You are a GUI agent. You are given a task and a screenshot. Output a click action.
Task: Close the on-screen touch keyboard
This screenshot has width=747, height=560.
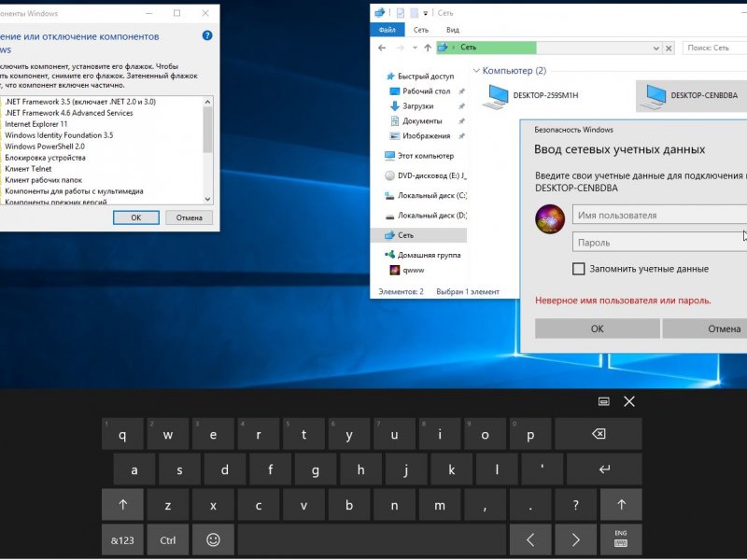click(x=629, y=401)
